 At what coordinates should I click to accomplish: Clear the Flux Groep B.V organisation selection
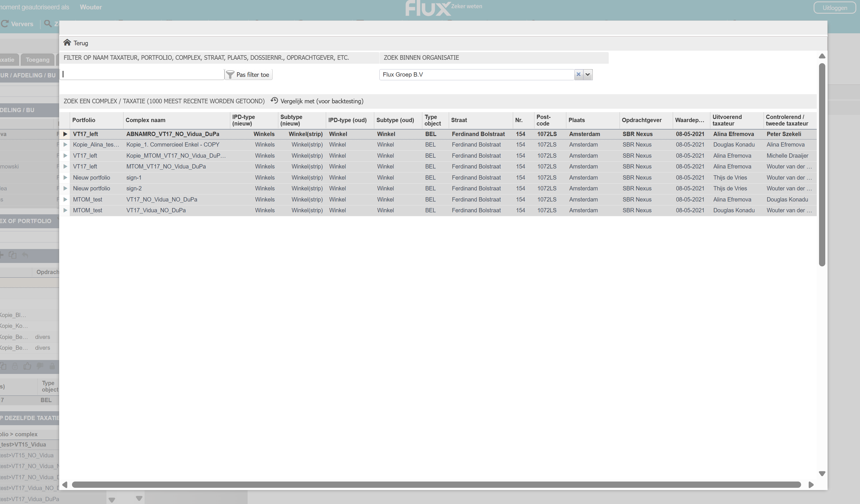pos(579,74)
